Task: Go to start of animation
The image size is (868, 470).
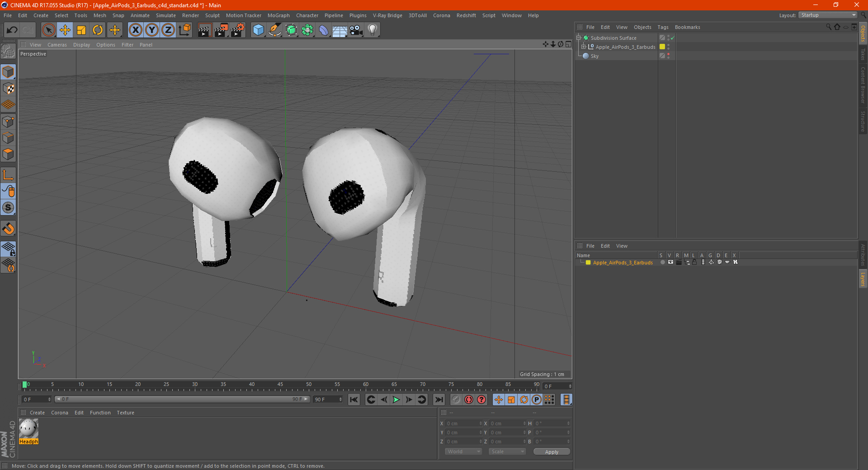Action: pyautogui.click(x=354, y=399)
